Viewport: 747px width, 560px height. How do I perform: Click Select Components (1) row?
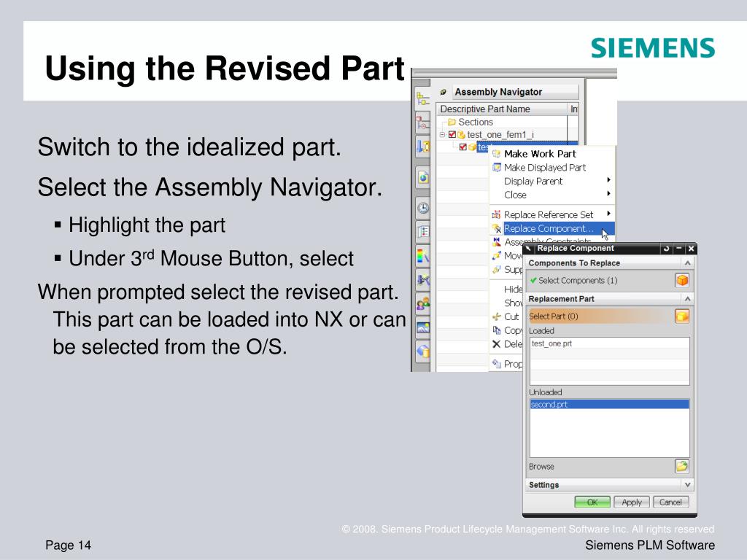(601, 281)
